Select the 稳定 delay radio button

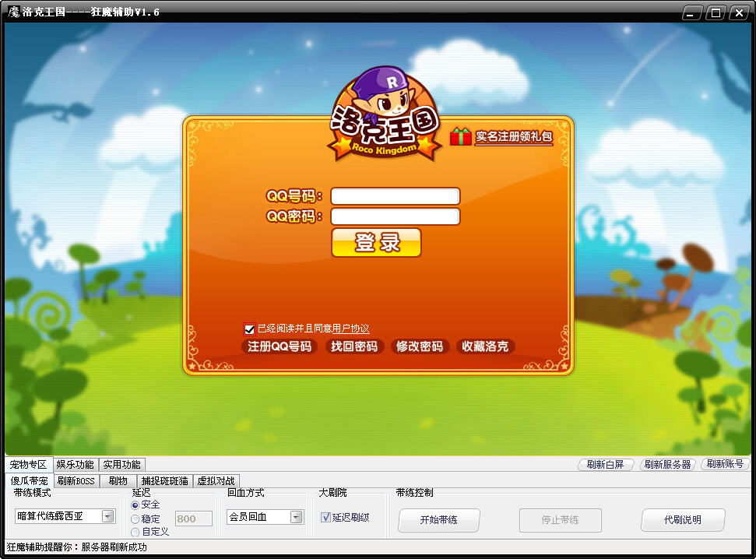coord(135,519)
